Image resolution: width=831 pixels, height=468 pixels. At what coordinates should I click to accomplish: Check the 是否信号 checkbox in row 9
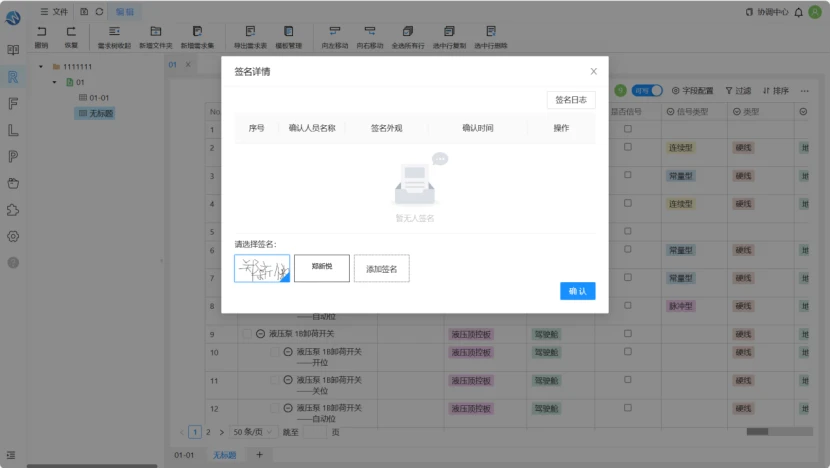(x=627, y=333)
